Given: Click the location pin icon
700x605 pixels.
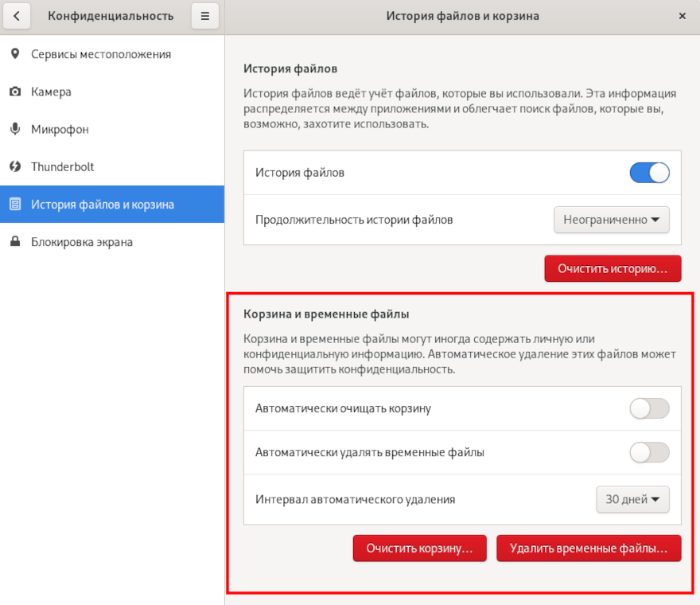Looking at the screenshot, I should (15, 54).
